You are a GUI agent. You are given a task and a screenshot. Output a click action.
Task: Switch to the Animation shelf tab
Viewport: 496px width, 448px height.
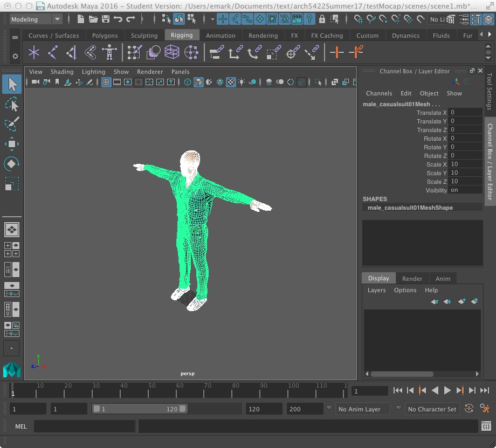click(221, 35)
